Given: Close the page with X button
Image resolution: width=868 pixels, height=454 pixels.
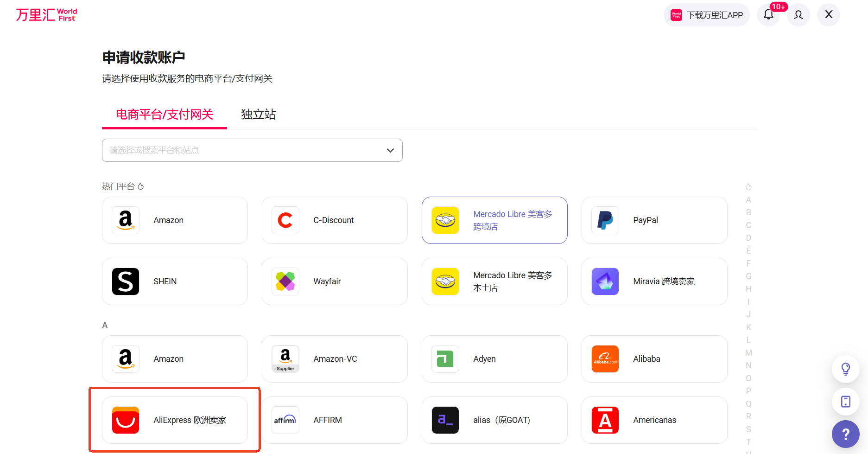Looking at the screenshot, I should (x=829, y=15).
